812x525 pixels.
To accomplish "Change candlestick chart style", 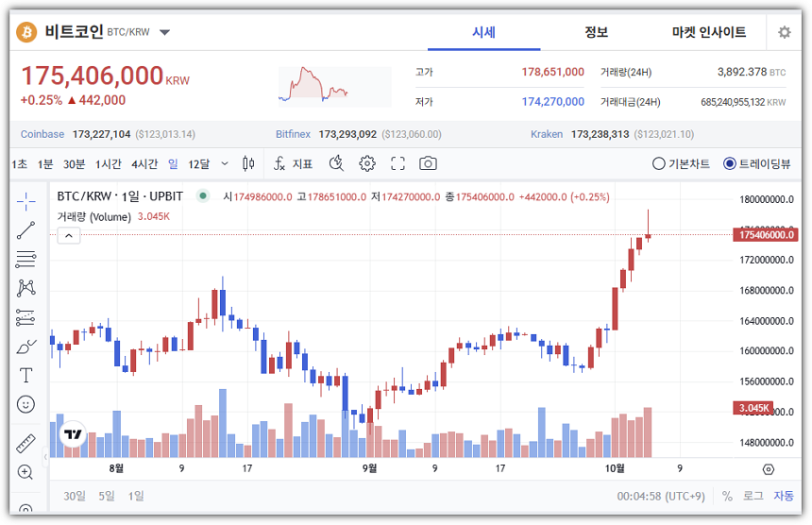I will (248, 164).
